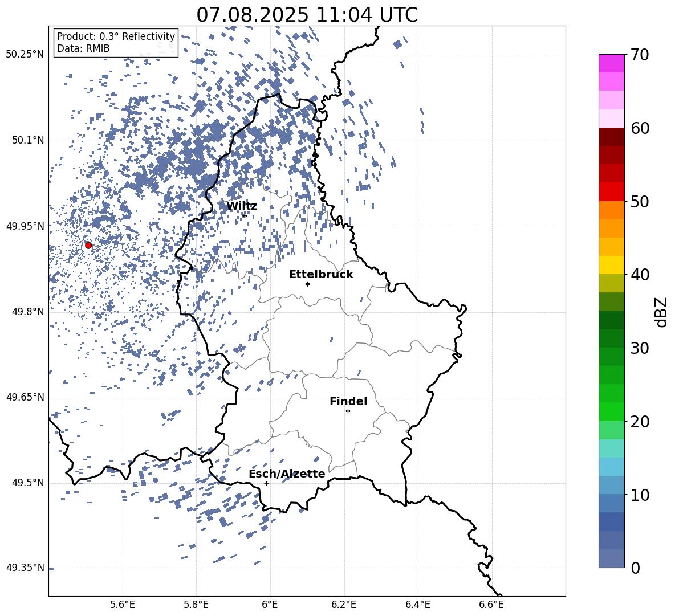675x616 pixels.
Task: Pick the magenta swatch at colorbar top
Action: [611, 64]
